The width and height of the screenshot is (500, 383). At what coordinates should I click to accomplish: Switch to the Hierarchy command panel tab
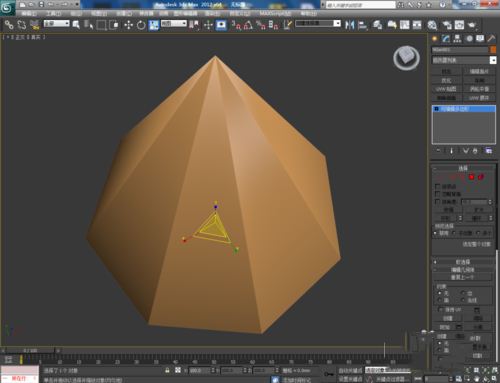point(457,39)
